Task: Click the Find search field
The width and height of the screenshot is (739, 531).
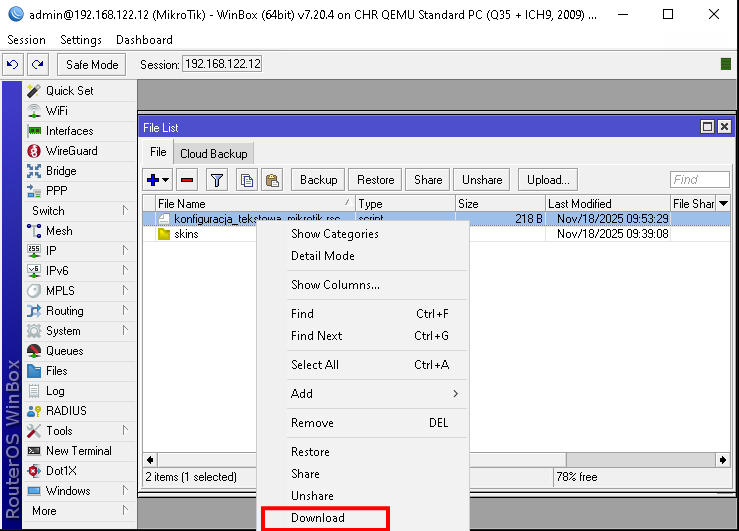Action: 699,180
